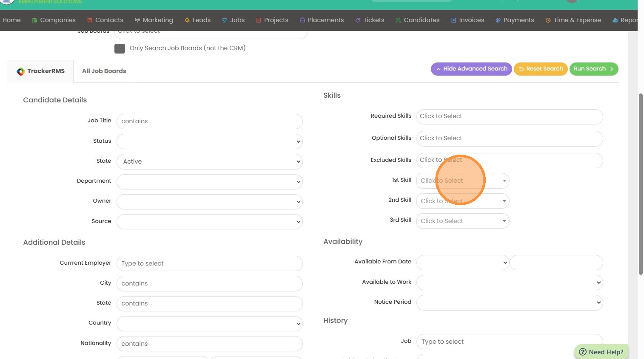Click the Jobs icon in the navigation bar
The height and width of the screenshot is (359, 644).
(x=225, y=20)
